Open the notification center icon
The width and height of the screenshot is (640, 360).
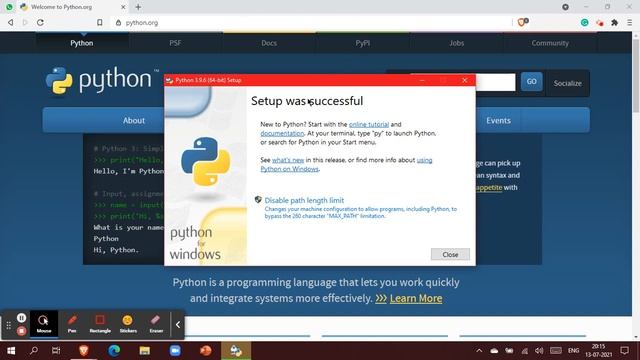[x=624, y=351]
